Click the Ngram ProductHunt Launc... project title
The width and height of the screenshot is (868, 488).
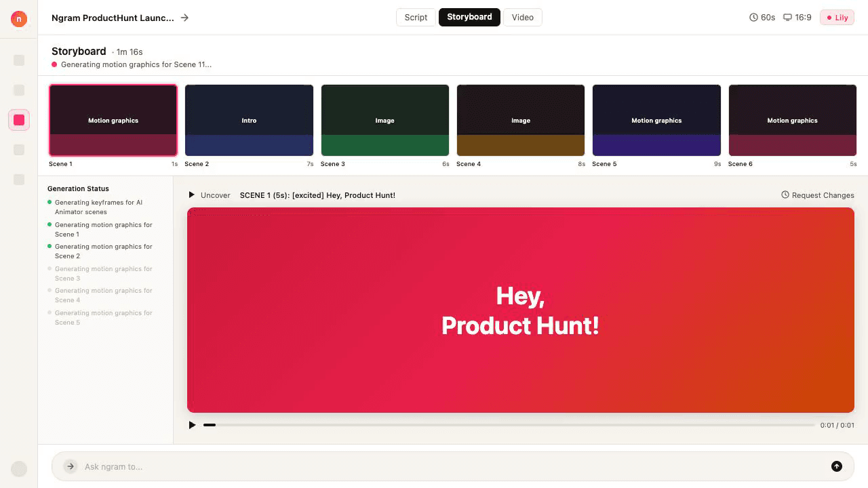pyautogui.click(x=113, y=18)
